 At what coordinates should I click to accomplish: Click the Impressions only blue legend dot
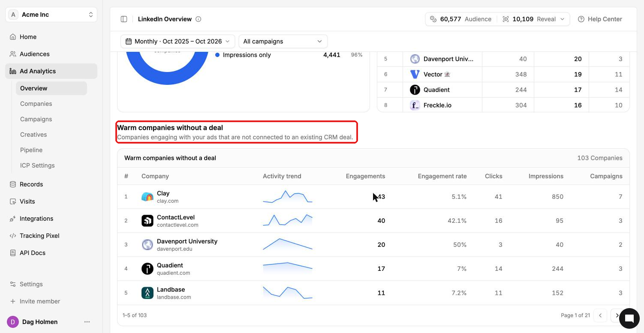pos(217,55)
